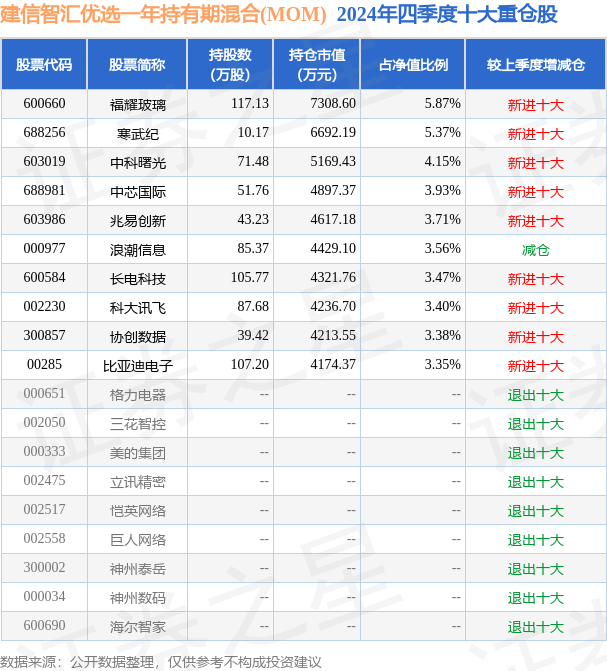
Task: Select stock name 三花智控
Action: tap(137, 424)
